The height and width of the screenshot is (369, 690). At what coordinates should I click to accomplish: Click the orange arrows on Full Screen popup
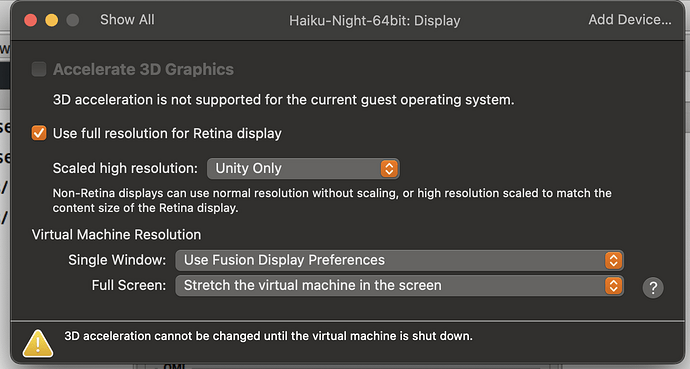613,286
